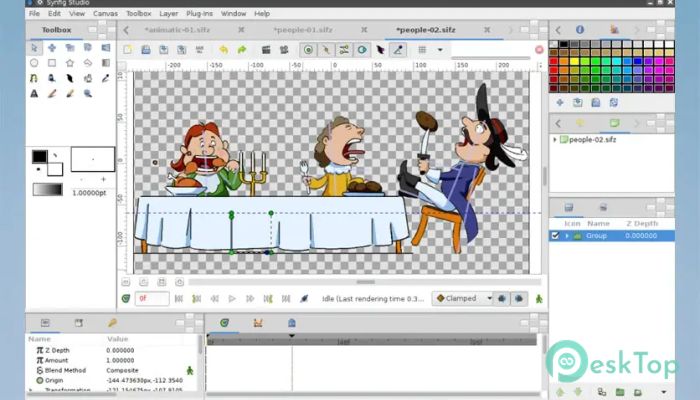The width and height of the screenshot is (700, 400).
Task: Toggle animation mode figure icon in time bar
Action: [x=539, y=299]
